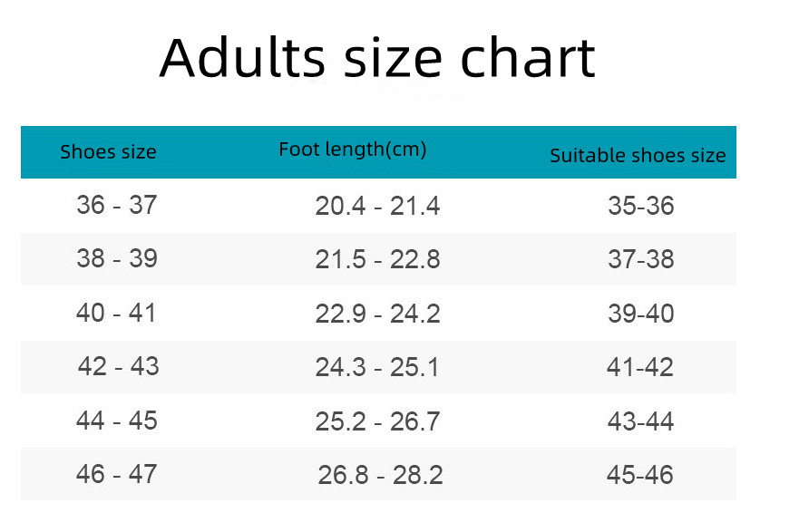
Task: Select shoes size "46 - 47" cell
Action: 117,474
